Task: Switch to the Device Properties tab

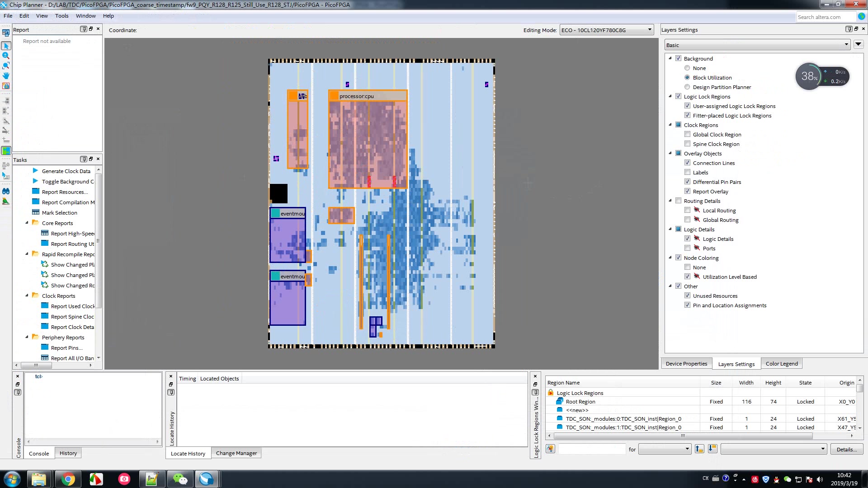Action: coord(686,363)
